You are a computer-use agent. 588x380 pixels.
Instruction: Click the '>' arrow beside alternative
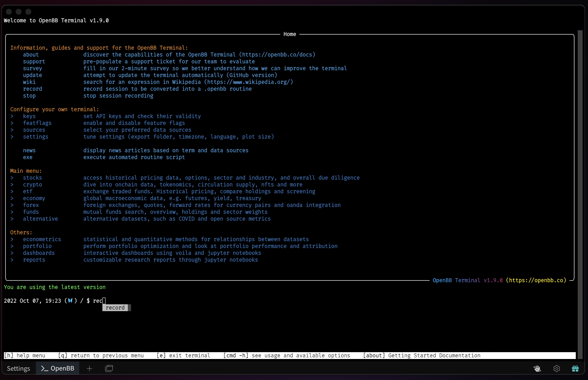pos(12,219)
